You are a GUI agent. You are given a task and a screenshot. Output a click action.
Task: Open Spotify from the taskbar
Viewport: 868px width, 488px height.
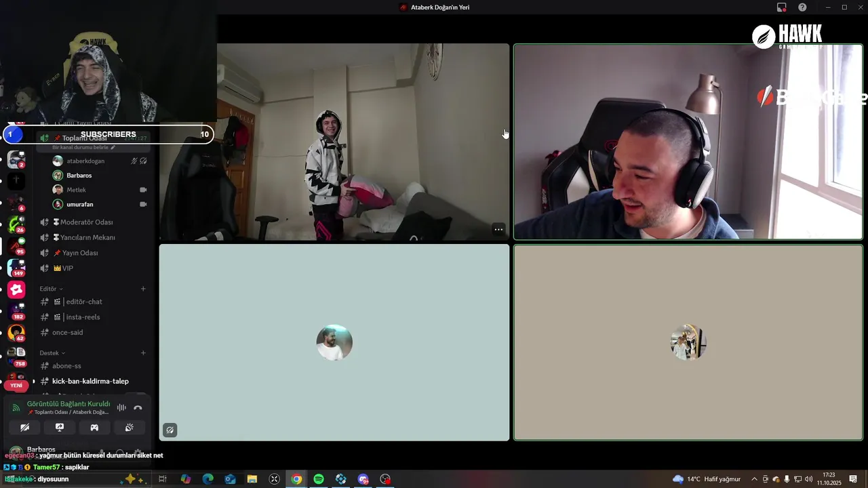pyautogui.click(x=319, y=479)
